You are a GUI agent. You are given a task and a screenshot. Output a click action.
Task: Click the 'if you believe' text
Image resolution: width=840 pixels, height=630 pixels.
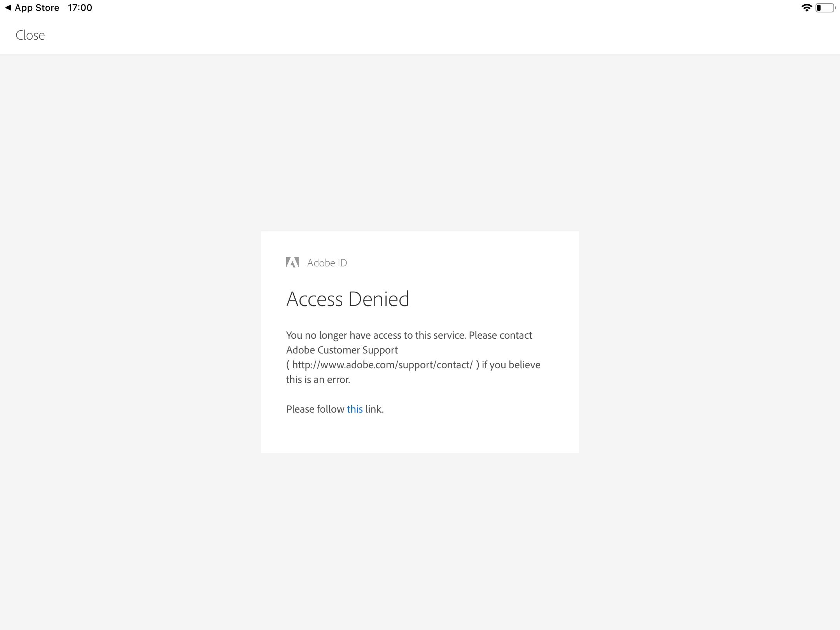511,365
